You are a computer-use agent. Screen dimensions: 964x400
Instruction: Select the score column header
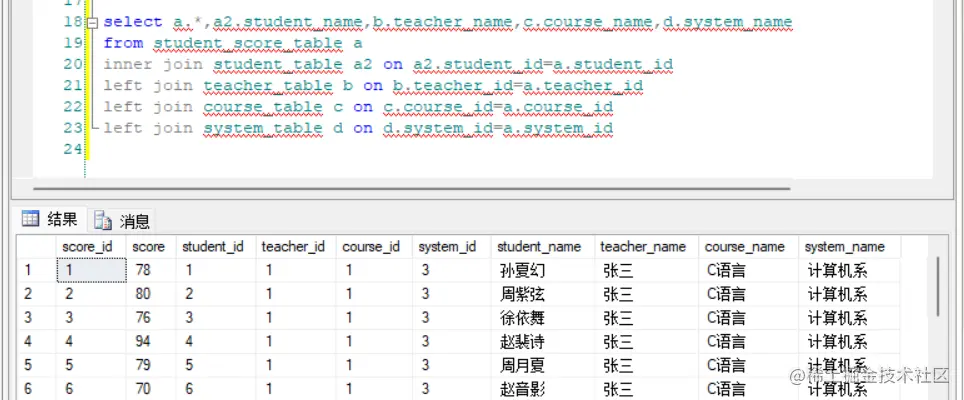(151, 247)
